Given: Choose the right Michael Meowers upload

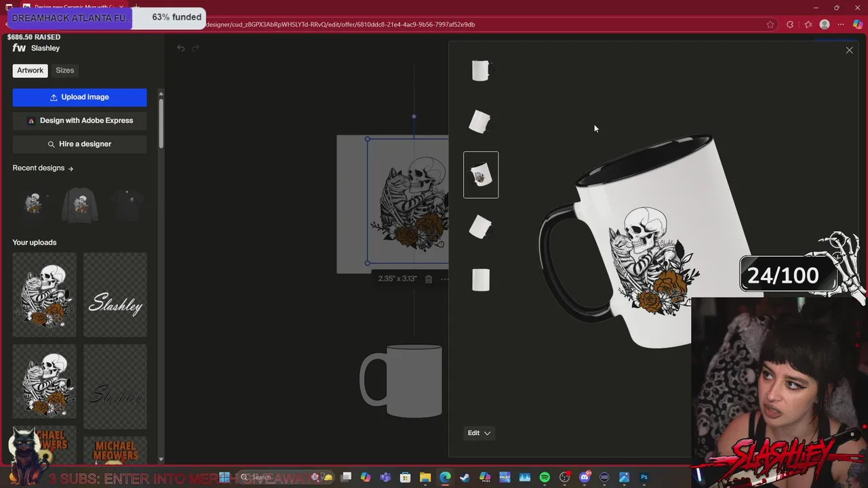Looking at the screenshot, I should [x=115, y=449].
